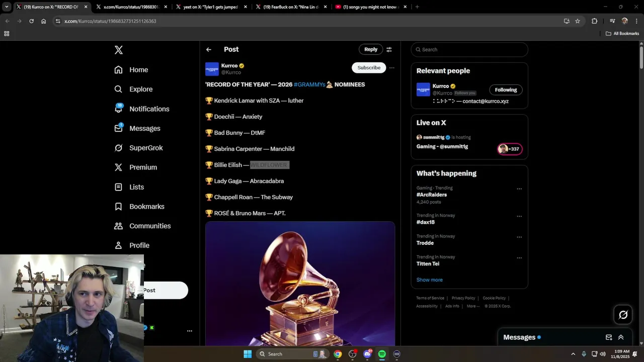Image resolution: width=644 pixels, height=362 pixels.
Task: Click the browser home button
Action: 44,21
